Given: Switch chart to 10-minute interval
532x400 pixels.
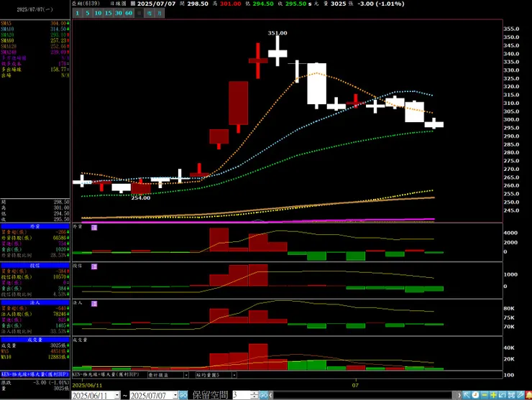Looking at the screenshot, I should pos(98,13).
